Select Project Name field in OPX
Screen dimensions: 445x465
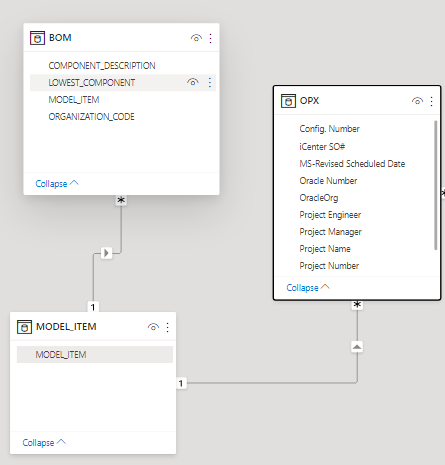(325, 249)
